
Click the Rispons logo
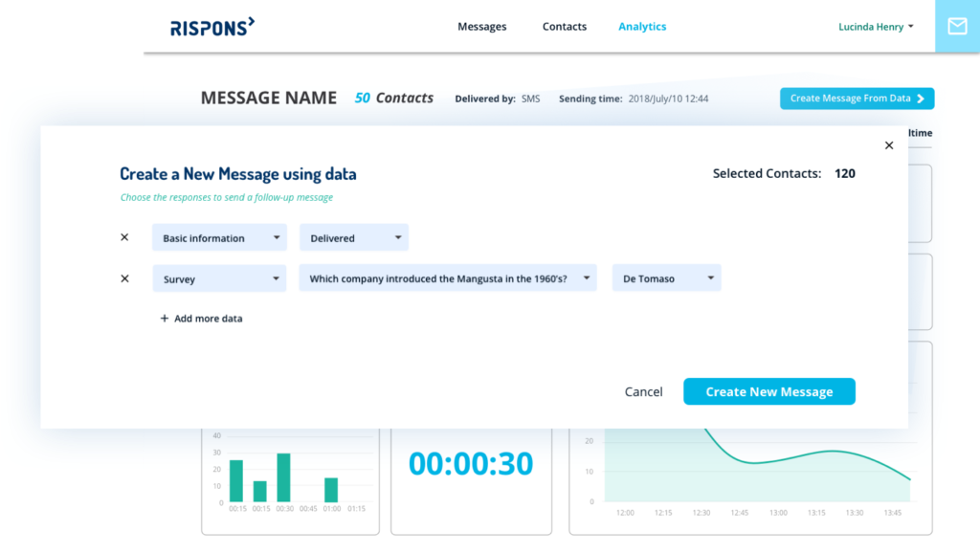pyautogui.click(x=212, y=27)
